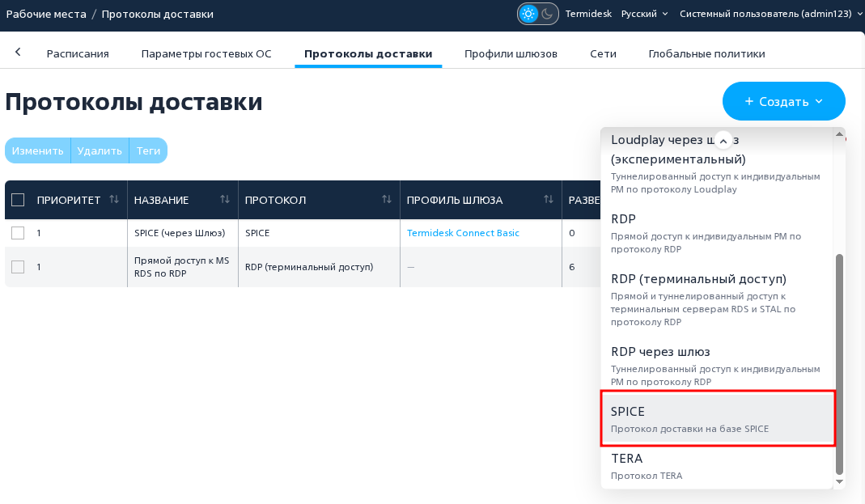Click the Удалить button
Screen dimensions: 865x504
100,150
